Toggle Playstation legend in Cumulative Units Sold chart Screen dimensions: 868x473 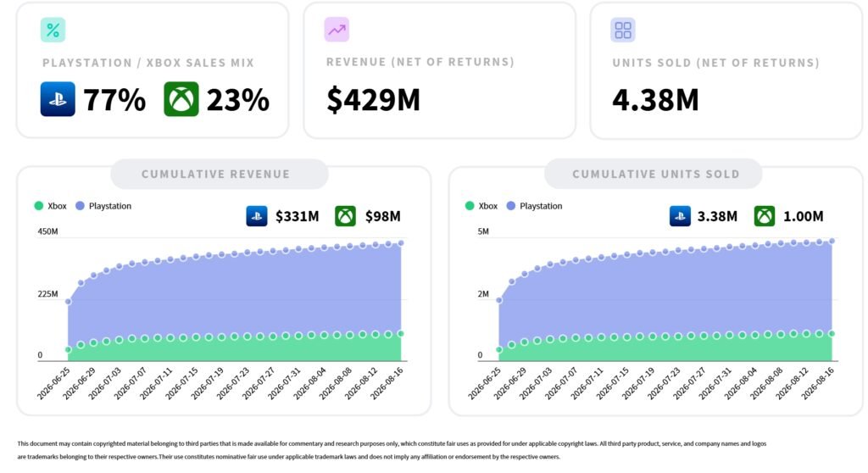(534, 206)
